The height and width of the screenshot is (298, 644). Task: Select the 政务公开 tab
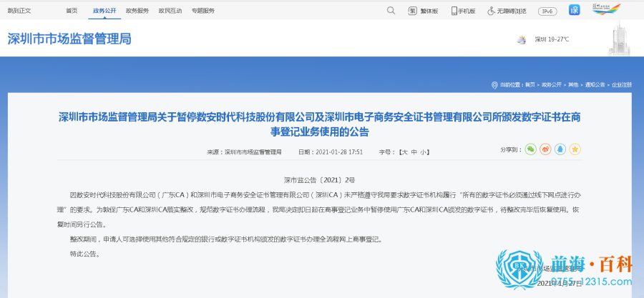[104, 11]
